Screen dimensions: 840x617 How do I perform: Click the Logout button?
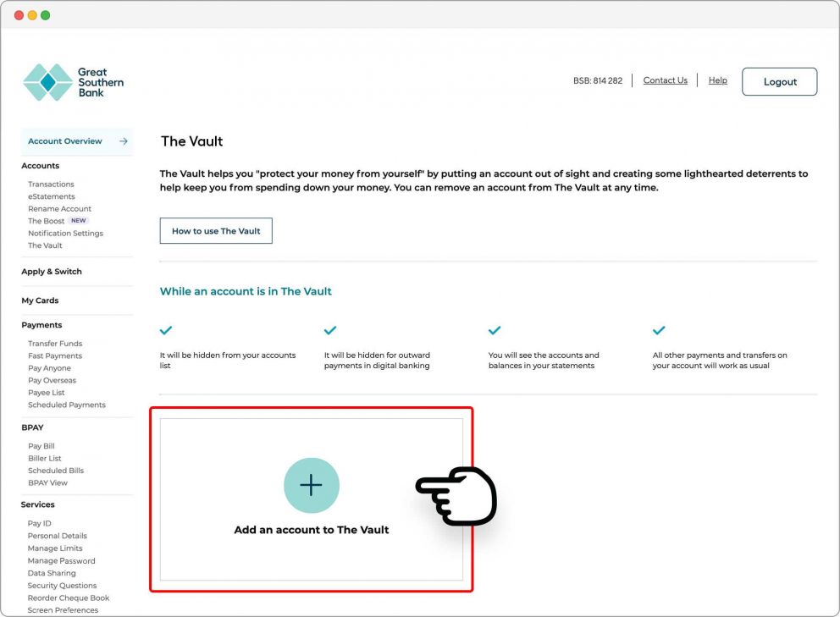coord(779,81)
